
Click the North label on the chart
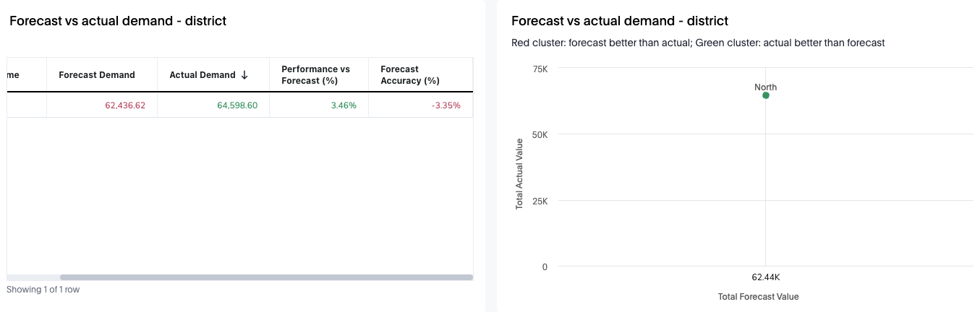click(x=765, y=87)
